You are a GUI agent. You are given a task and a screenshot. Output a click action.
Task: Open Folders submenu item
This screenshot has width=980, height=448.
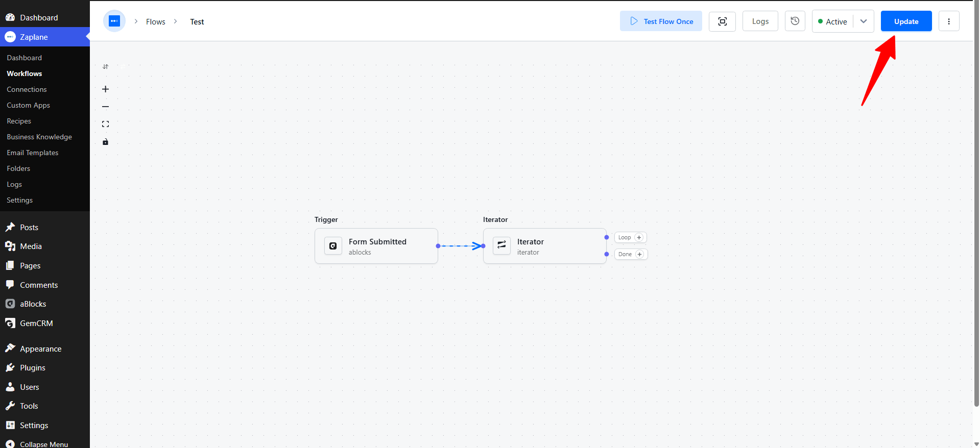pos(45,168)
